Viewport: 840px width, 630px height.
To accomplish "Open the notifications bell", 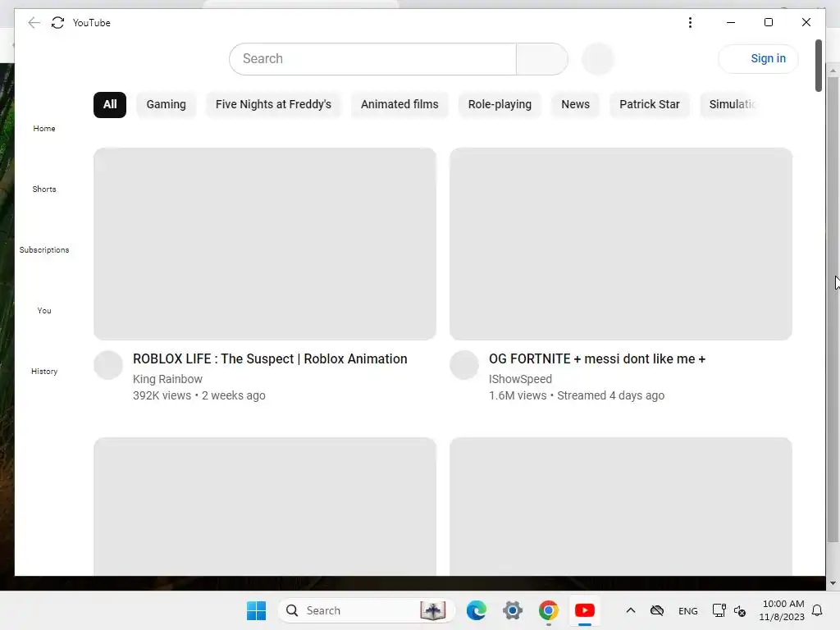I will point(817,610).
